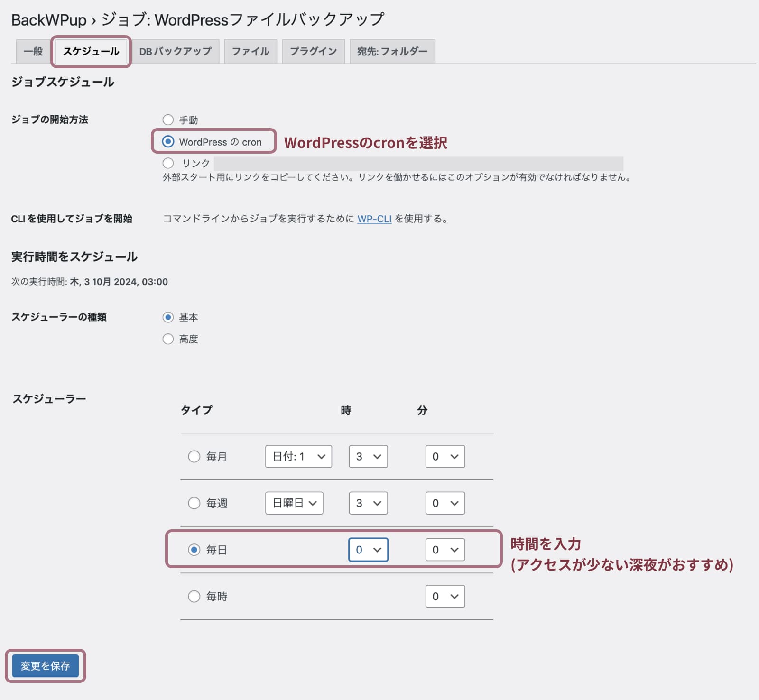The image size is (759, 700).
Task: Open the DB バックアップ tab
Action: coord(175,51)
